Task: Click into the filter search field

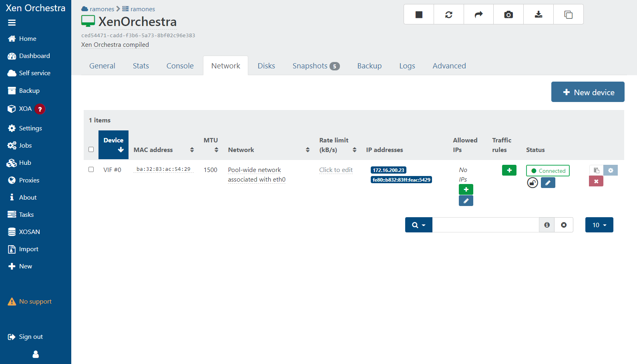Action: point(486,225)
